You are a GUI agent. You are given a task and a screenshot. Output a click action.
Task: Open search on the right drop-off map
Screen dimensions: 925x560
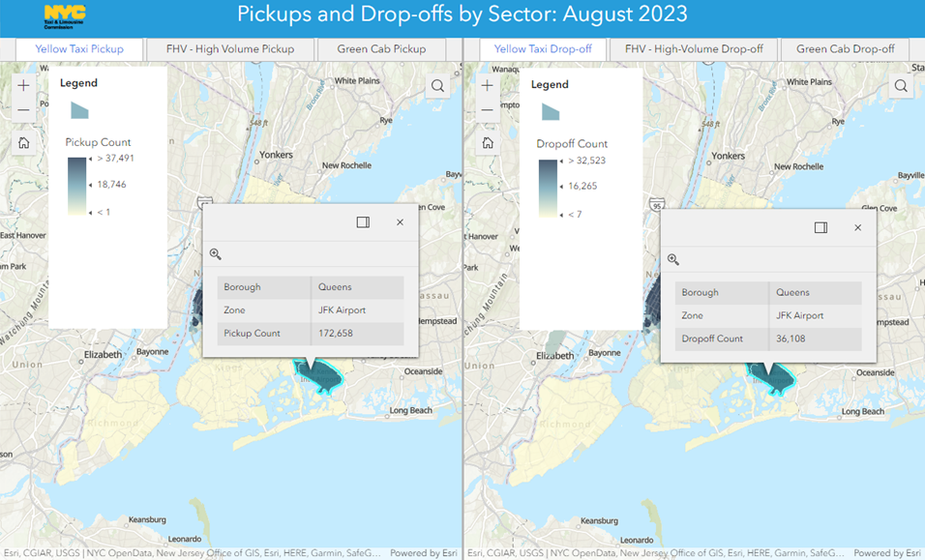901,85
